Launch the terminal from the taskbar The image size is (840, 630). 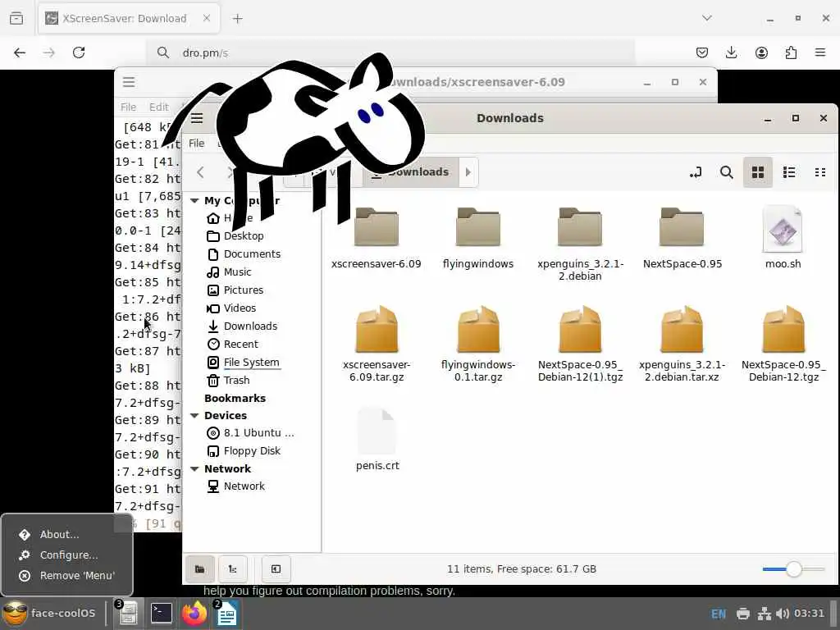162,614
